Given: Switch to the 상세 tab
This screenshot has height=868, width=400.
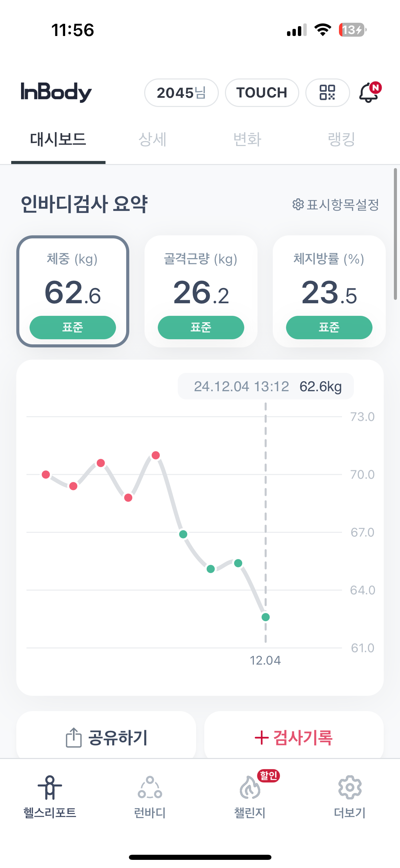Looking at the screenshot, I should pos(152,140).
